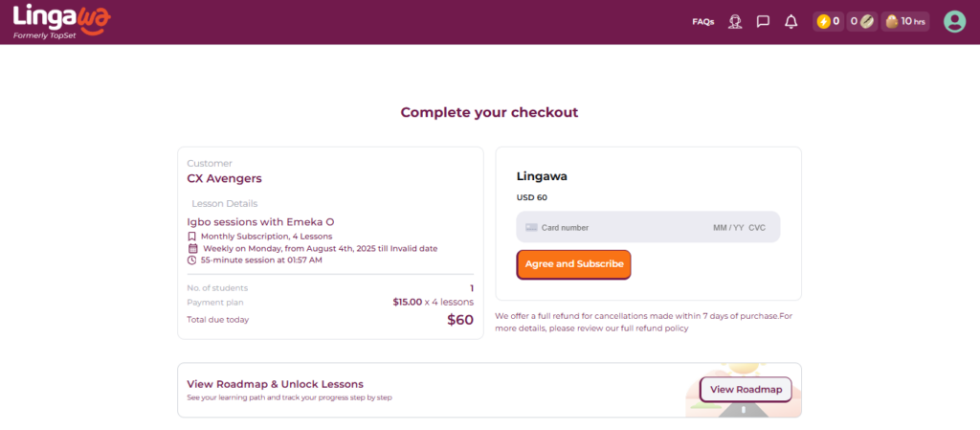
Task: Click the coffee bean counter
Action: click(x=861, y=21)
